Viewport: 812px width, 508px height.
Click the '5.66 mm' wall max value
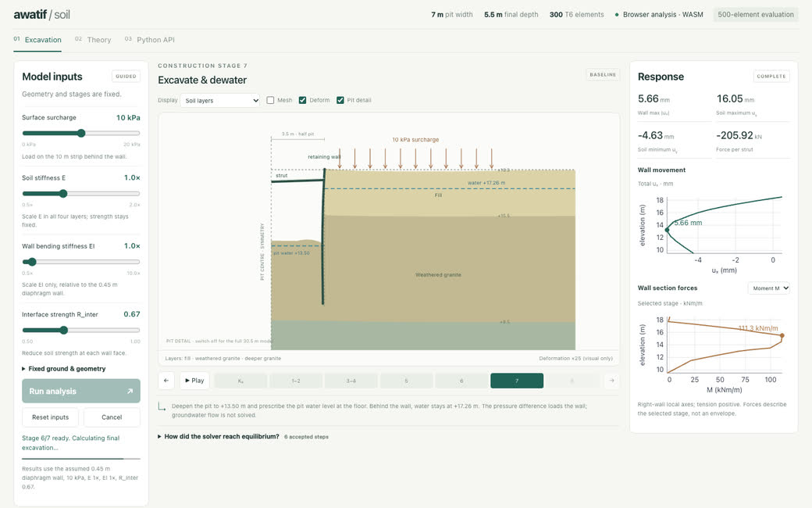point(654,98)
